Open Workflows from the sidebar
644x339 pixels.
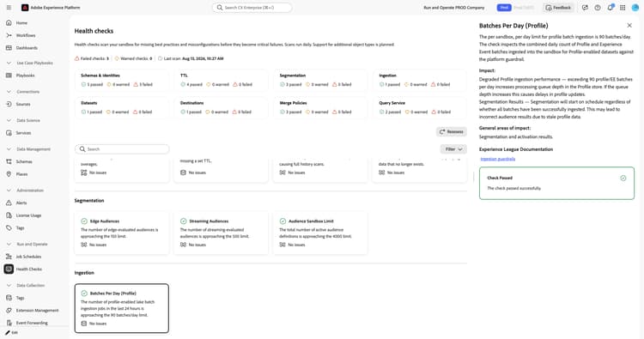[26, 35]
